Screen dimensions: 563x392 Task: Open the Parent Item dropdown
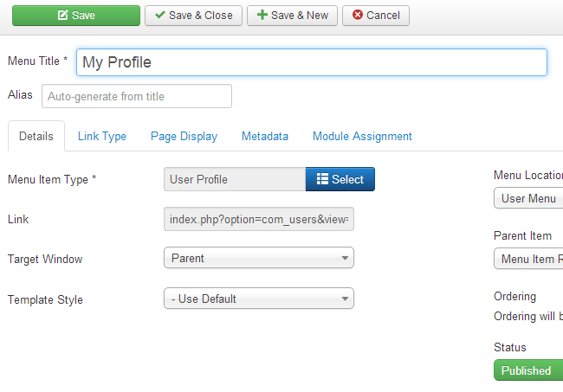point(528,259)
